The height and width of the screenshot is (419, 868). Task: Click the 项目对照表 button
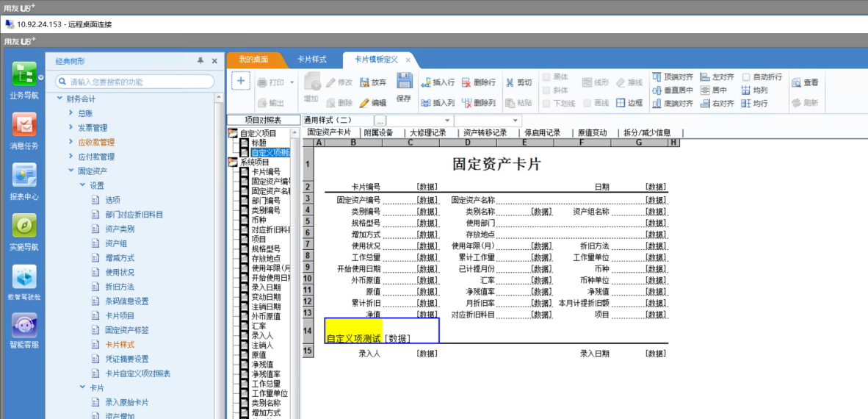(x=262, y=120)
